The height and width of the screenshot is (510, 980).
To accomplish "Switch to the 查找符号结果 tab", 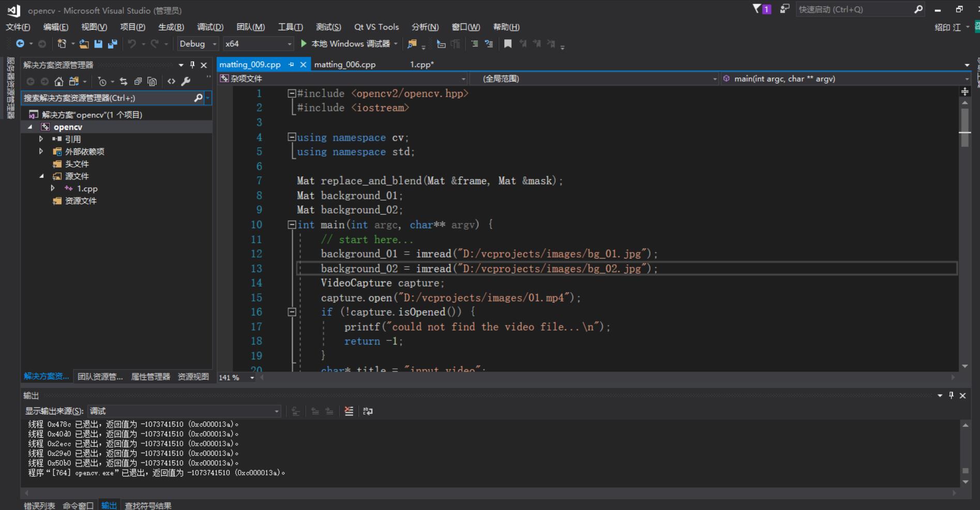I will (148, 505).
